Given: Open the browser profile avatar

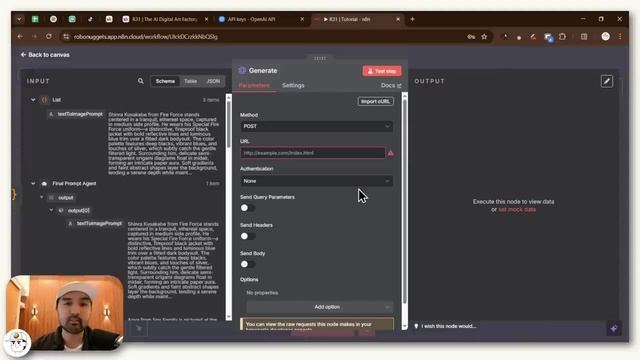Looking at the screenshot, I should pyautogui.click(x=605, y=37).
